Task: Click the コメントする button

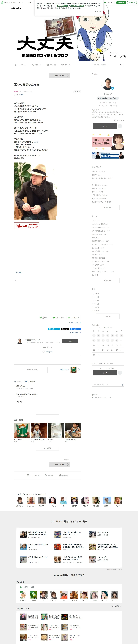Action: (x=58, y=317)
